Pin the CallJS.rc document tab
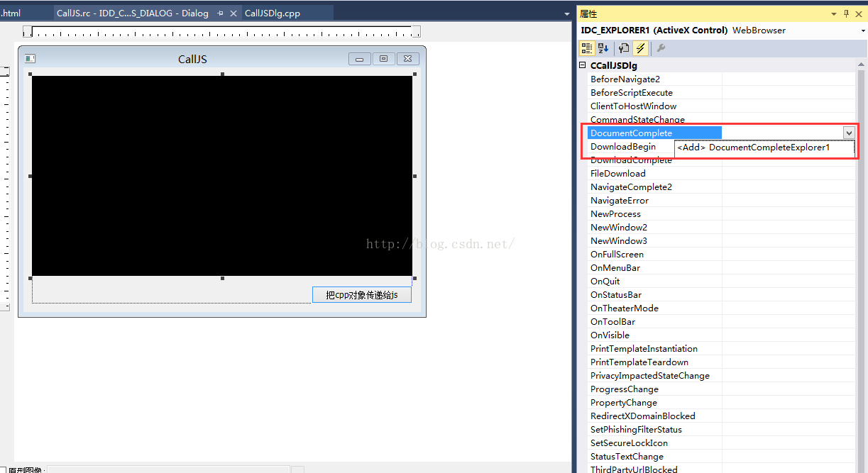This screenshot has height=473, width=868. coord(221,13)
